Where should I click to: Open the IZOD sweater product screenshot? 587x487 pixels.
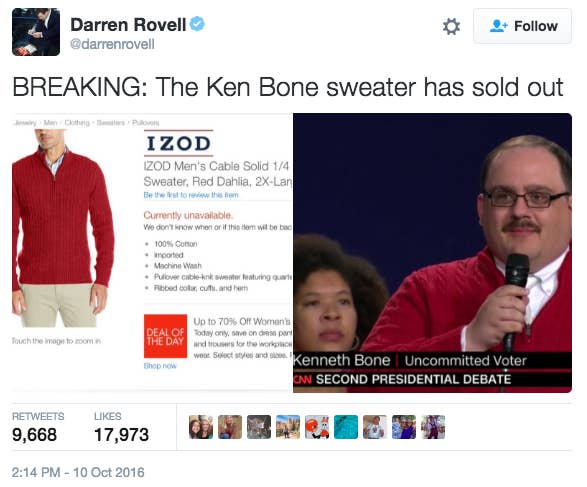click(x=152, y=253)
